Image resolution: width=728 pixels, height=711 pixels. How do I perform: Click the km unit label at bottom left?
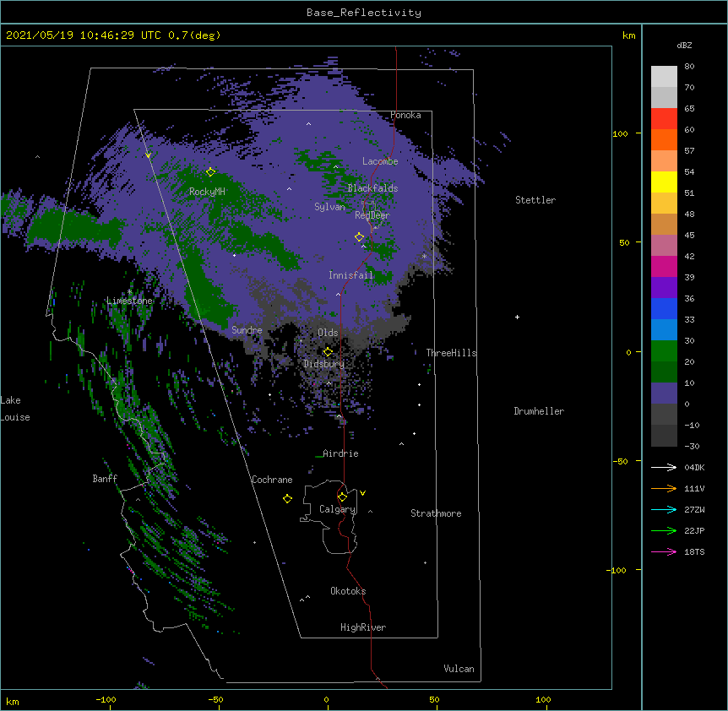point(13,702)
